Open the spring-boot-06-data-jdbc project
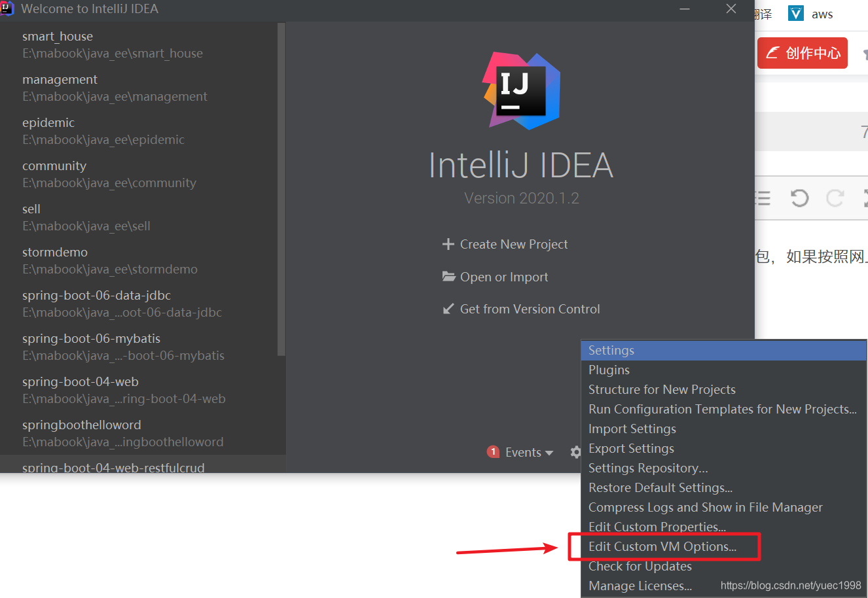The image size is (868, 598). pyautogui.click(x=139, y=304)
